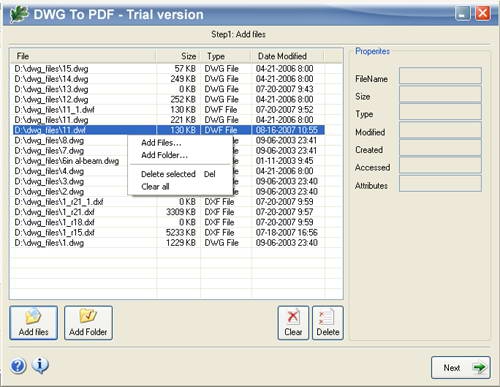
Task: Sort by the File column header
Action: [x=83, y=56]
